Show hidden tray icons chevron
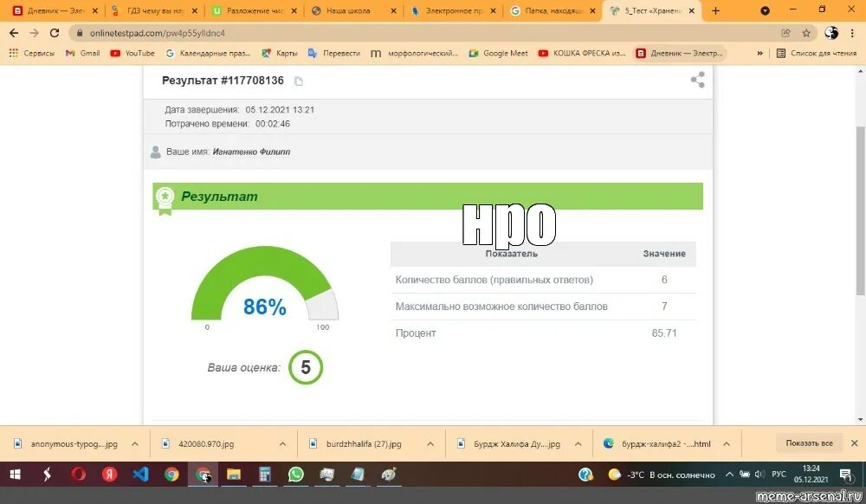 [729, 475]
